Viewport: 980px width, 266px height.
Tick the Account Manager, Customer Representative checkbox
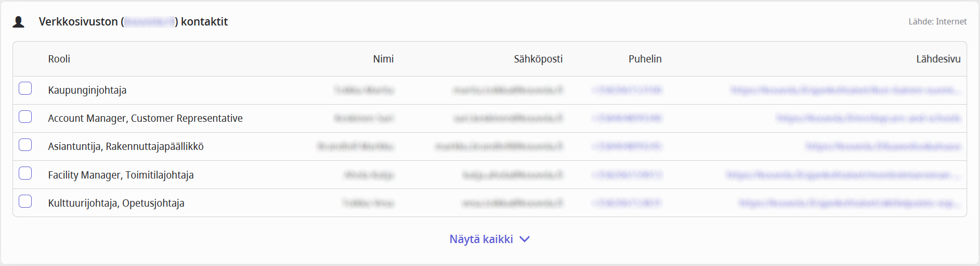(x=25, y=117)
